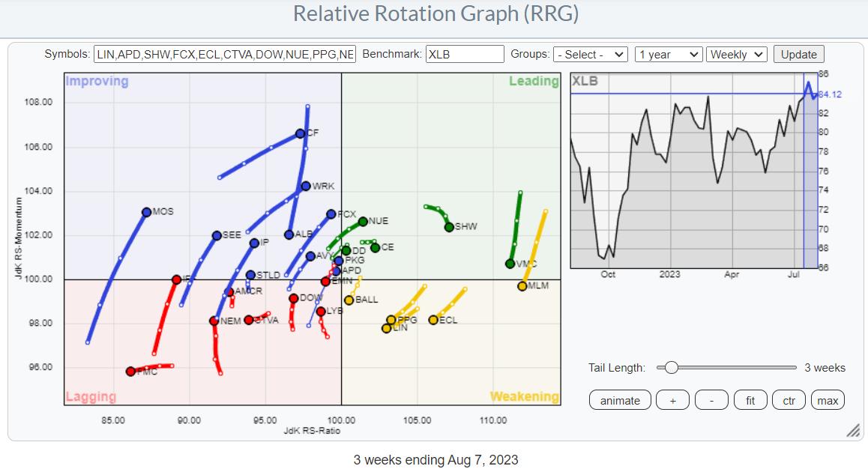The width and height of the screenshot is (868, 472).
Task: Expand the Weekly interval dropdown
Action: tap(737, 55)
